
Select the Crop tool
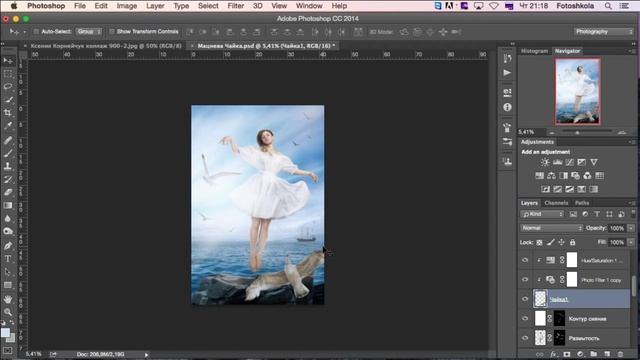[x=8, y=113]
